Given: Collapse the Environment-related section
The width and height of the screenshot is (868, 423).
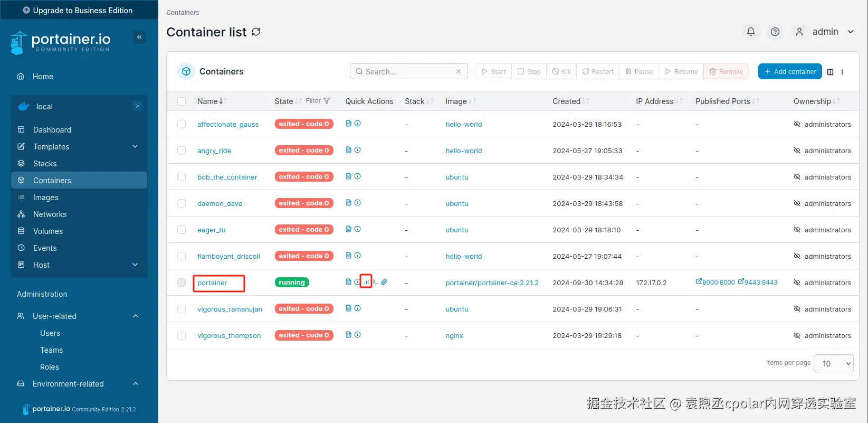Looking at the screenshot, I should pyautogui.click(x=136, y=383).
